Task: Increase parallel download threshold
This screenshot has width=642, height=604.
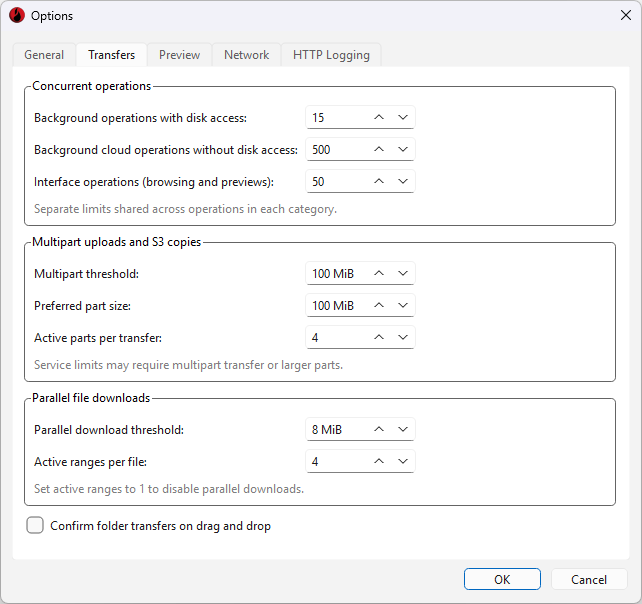Action: (379, 430)
